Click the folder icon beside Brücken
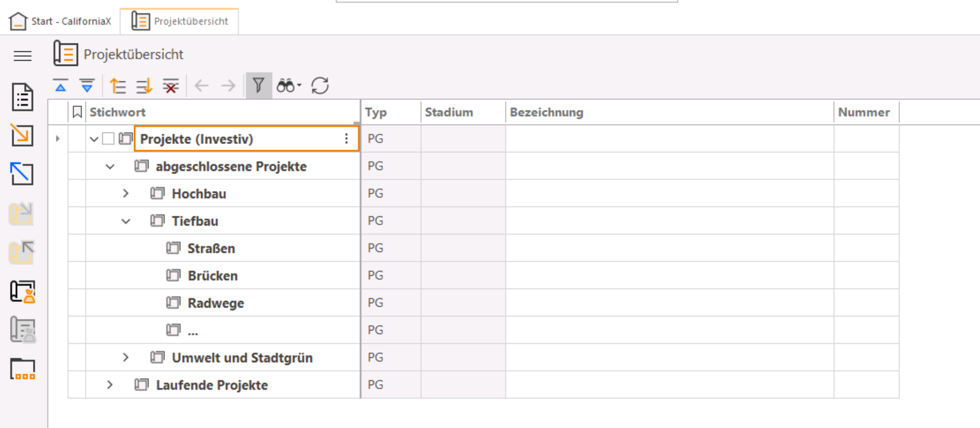980x428 pixels. pos(173,275)
